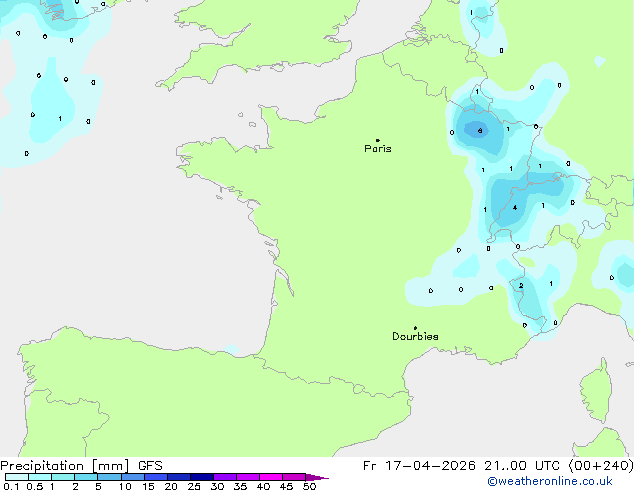The height and width of the screenshot is (490, 634).
Task: Select the 2–5 mm legend swatch
Action: [x=86, y=477]
